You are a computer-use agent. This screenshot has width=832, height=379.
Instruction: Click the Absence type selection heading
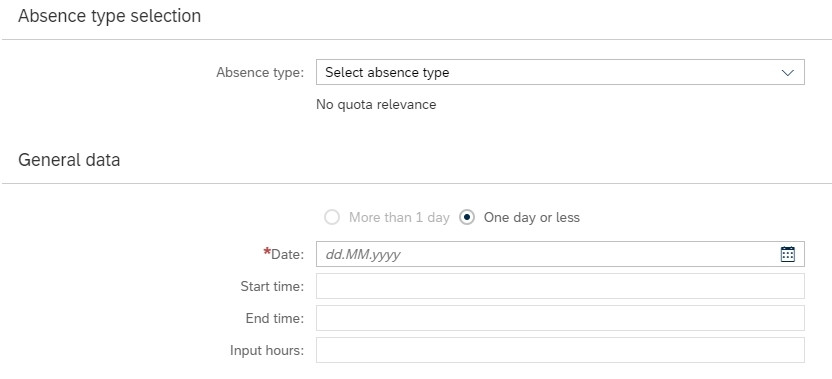click(109, 16)
